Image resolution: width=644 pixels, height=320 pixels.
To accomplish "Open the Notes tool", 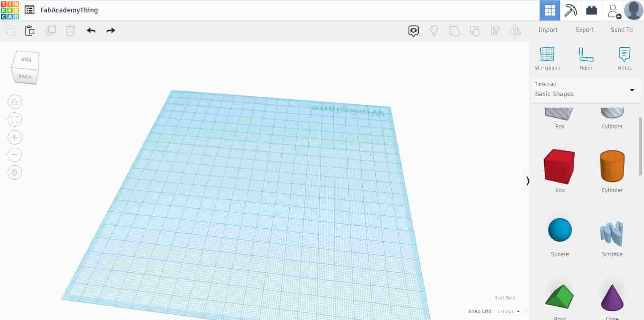I will click(x=625, y=58).
